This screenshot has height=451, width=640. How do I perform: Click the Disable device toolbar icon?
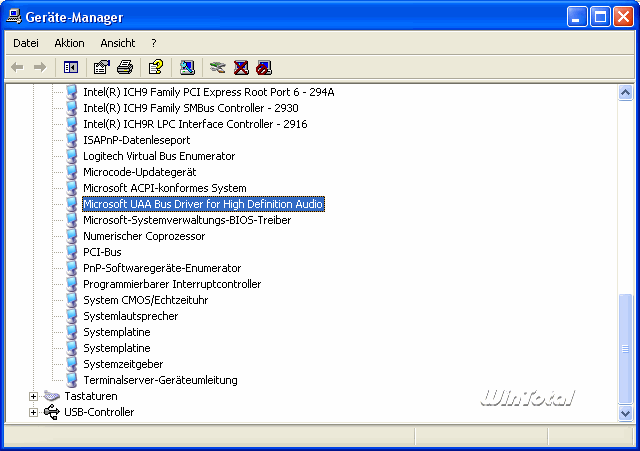tap(264, 67)
